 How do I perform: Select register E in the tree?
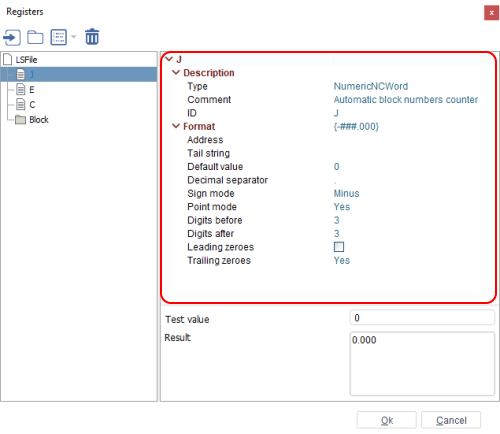pos(32,89)
